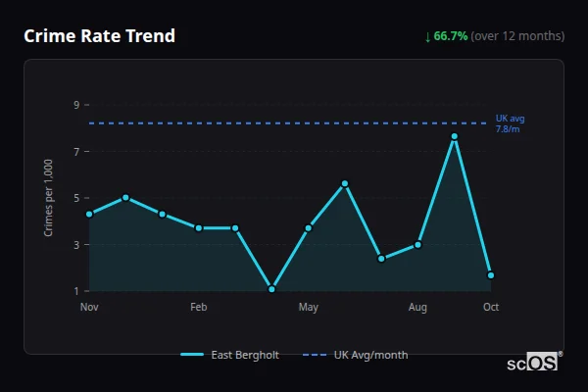Toggle UK Avg/month series in legend

coord(356,355)
